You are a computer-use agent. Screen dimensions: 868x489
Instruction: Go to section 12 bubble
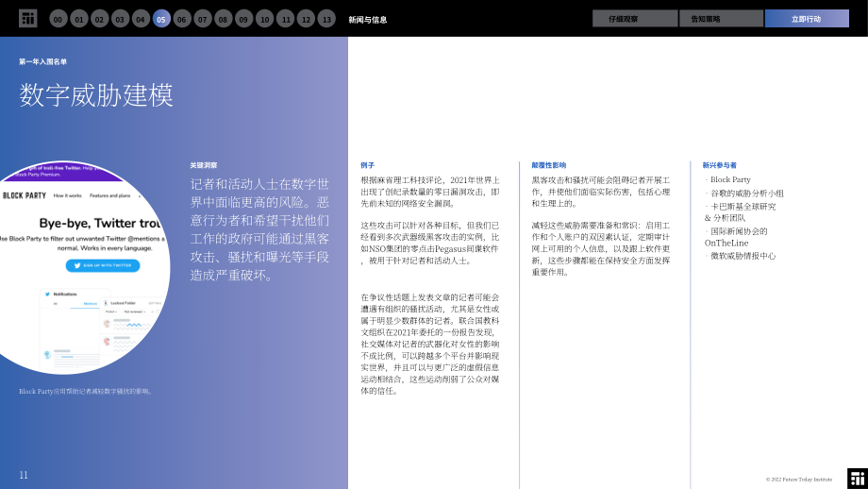click(x=306, y=19)
